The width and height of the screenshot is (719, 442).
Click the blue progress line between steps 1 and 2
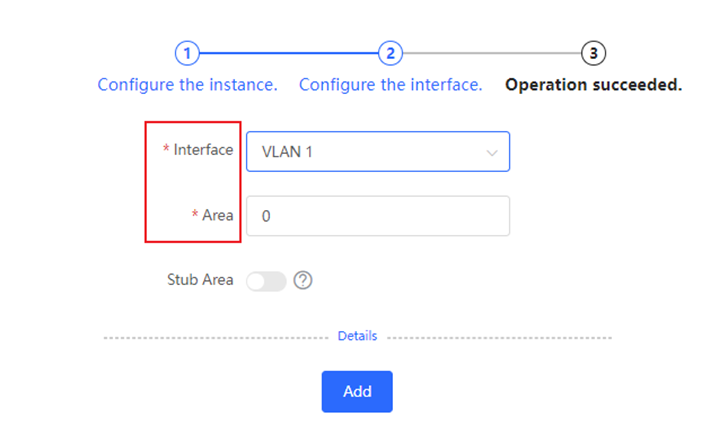click(x=288, y=53)
